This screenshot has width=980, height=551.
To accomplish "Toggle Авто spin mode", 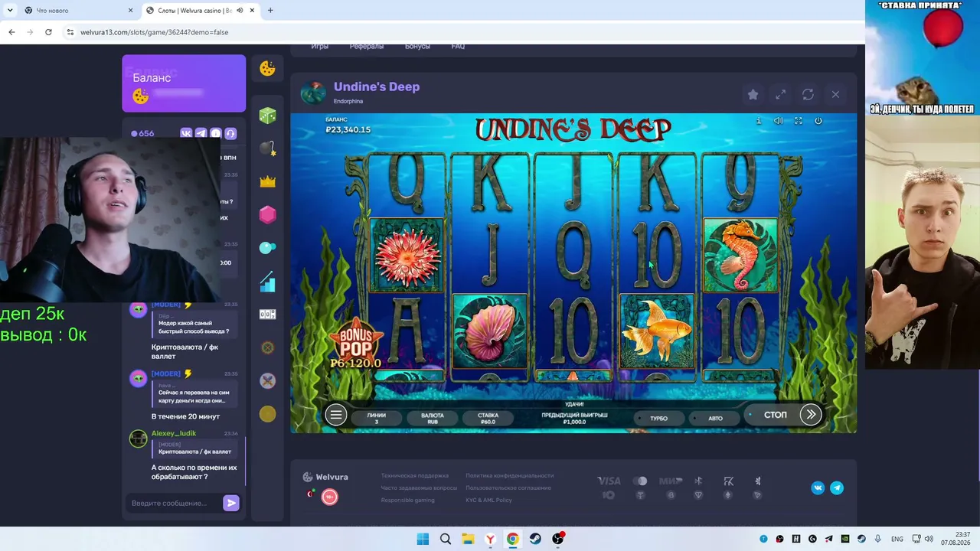I will (x=715, y=419).
